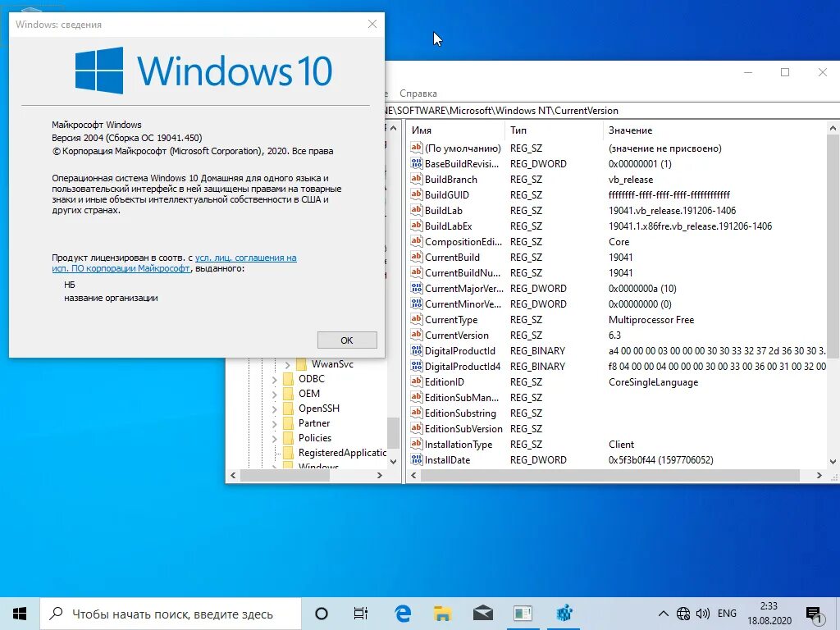Select the (По умолчанию) value icon
The width and height of the screenshot is (840, 630).
[x=416, y=148]
